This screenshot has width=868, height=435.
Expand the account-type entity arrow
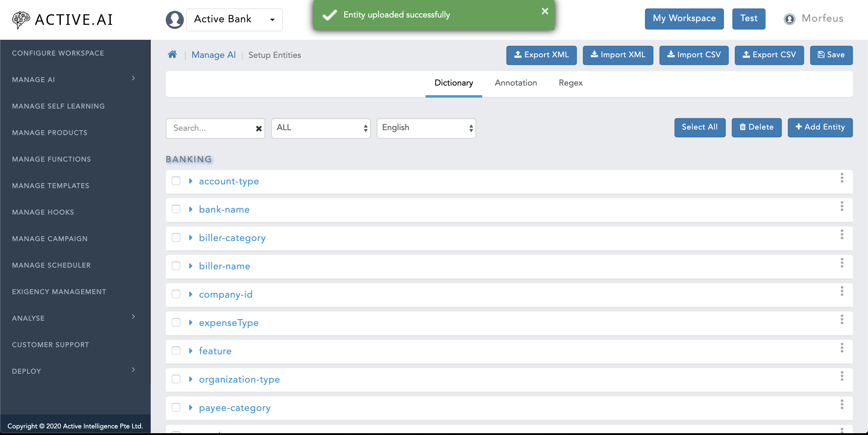click(191, 181)
